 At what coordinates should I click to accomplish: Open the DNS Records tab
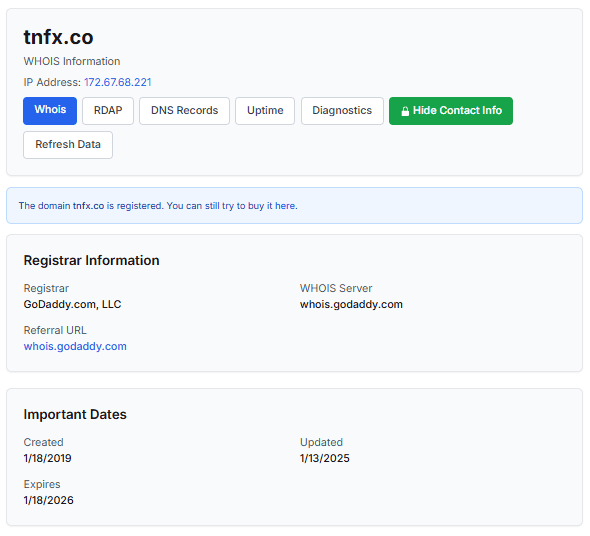click(x=184, y=111)
